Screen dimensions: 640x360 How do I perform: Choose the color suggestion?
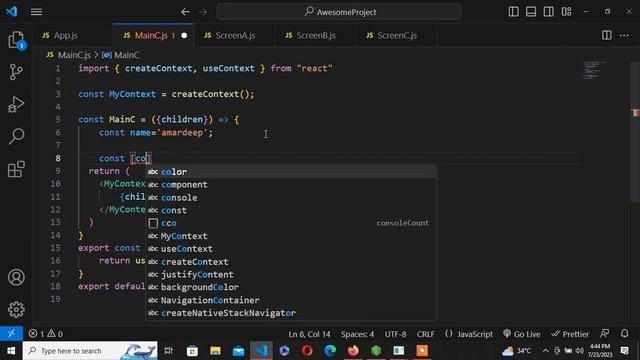[291, 172]
